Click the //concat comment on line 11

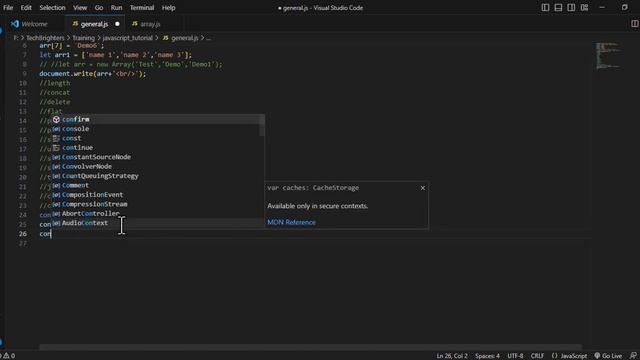[x=55, y=93]
